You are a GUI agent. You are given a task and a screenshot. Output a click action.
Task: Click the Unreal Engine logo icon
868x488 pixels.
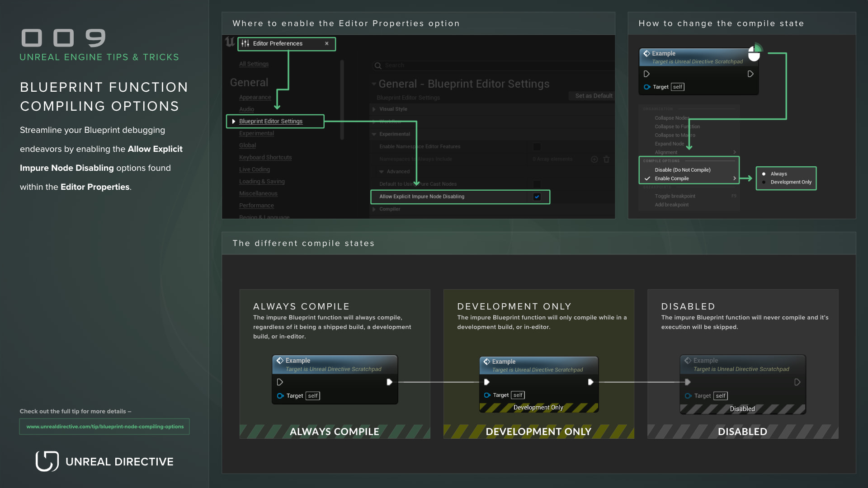coord(230,42)
